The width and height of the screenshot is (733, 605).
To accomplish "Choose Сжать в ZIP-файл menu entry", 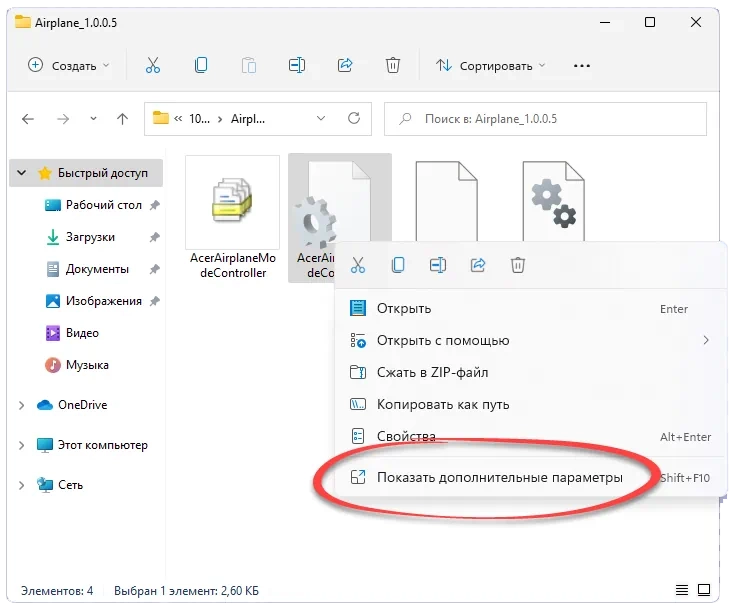I will pyautogui.click(x=530, y=372).
